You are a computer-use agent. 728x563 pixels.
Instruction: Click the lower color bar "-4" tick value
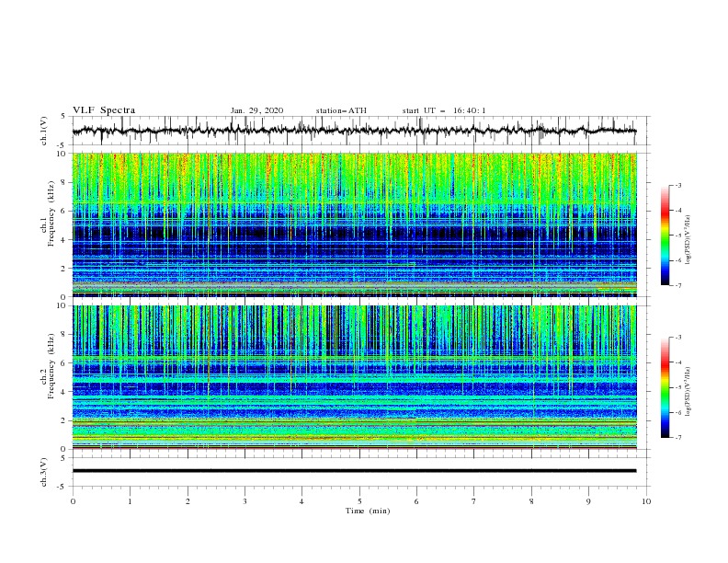[678, 362]
